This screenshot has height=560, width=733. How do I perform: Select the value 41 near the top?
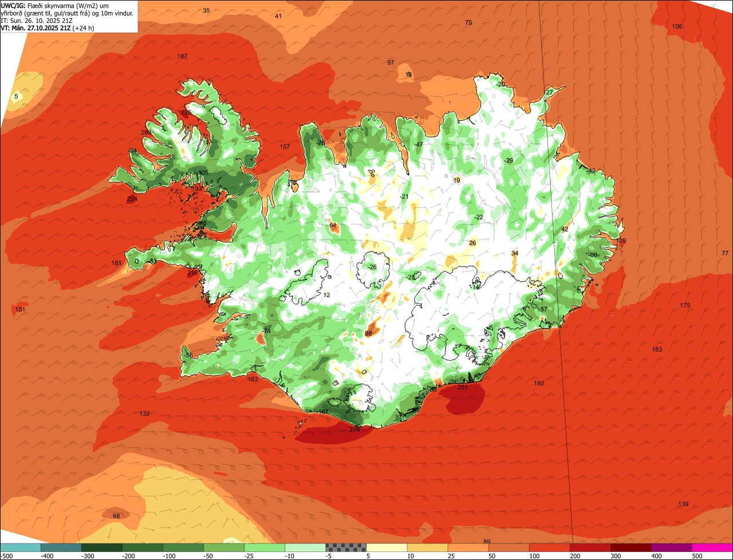[x=278, y=16]
